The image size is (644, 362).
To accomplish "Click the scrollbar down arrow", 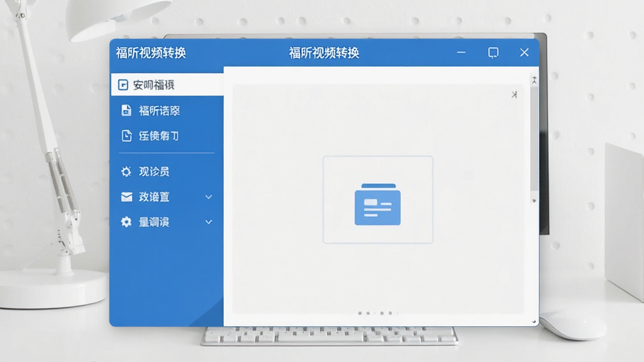I will [x=534, y=200].
